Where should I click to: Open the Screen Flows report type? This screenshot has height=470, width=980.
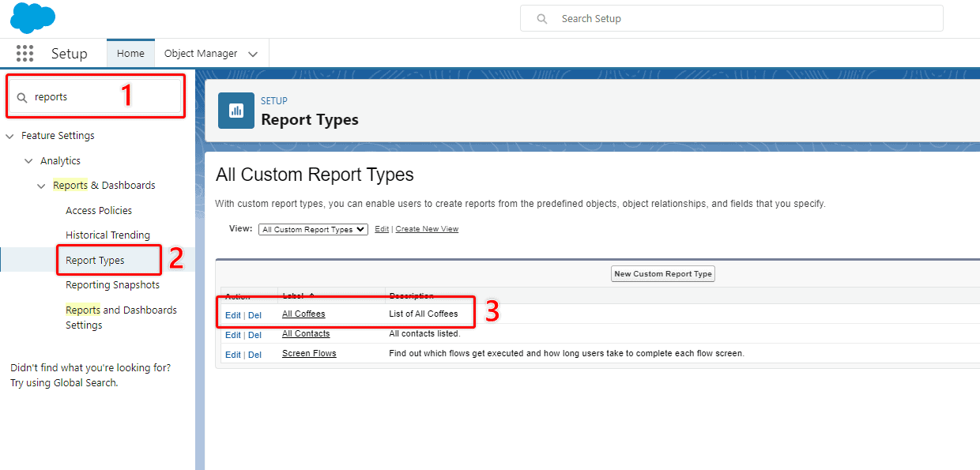(x=309, y=353)
